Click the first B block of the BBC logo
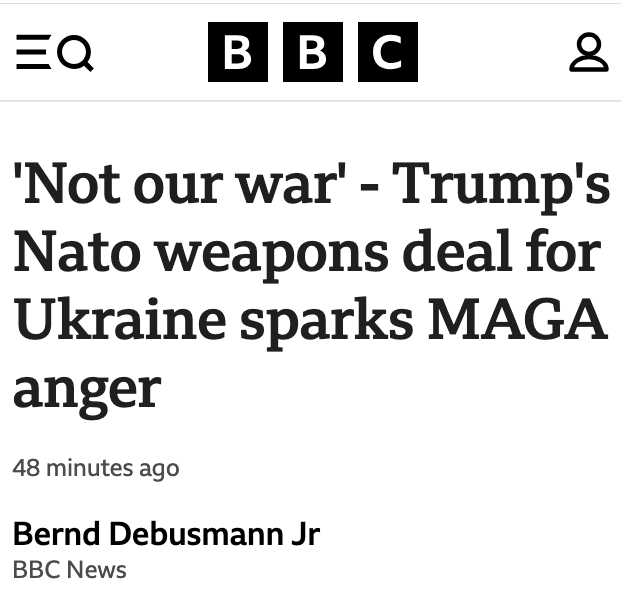 click(x=237, y=52)
